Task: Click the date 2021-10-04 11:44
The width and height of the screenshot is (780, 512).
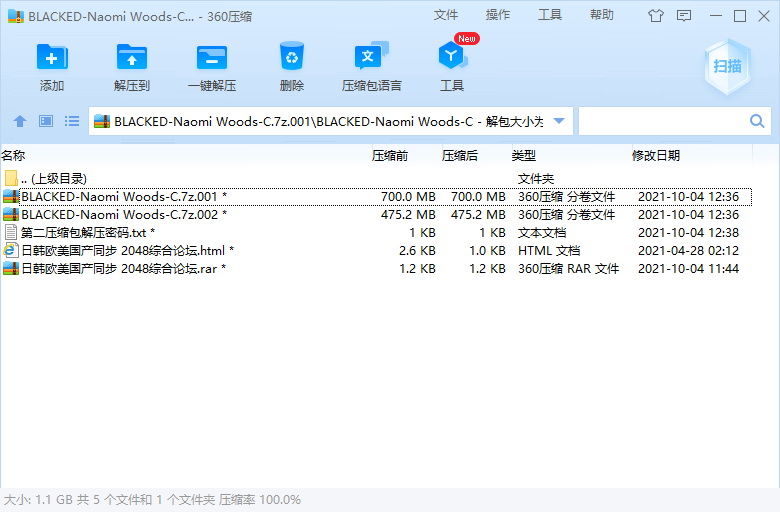Action: click(688, 268)
